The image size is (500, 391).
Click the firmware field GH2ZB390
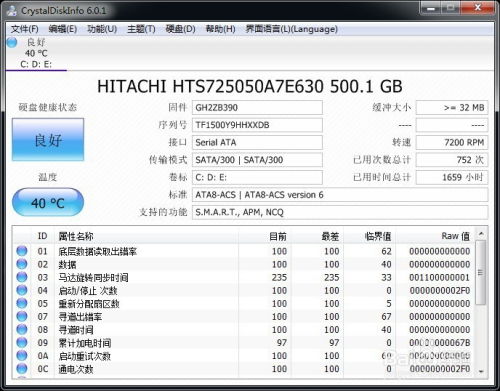pos(257,108)
